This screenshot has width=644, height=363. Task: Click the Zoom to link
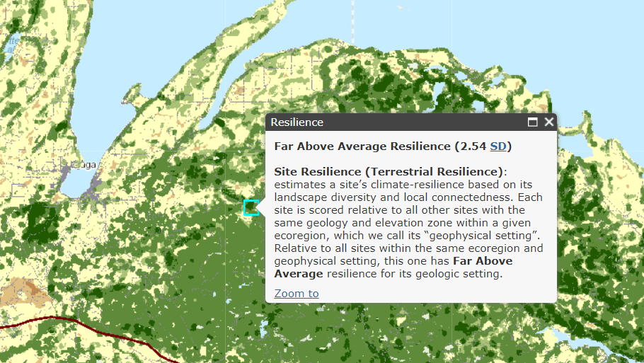pyautogui.click(x=297, y=294)
